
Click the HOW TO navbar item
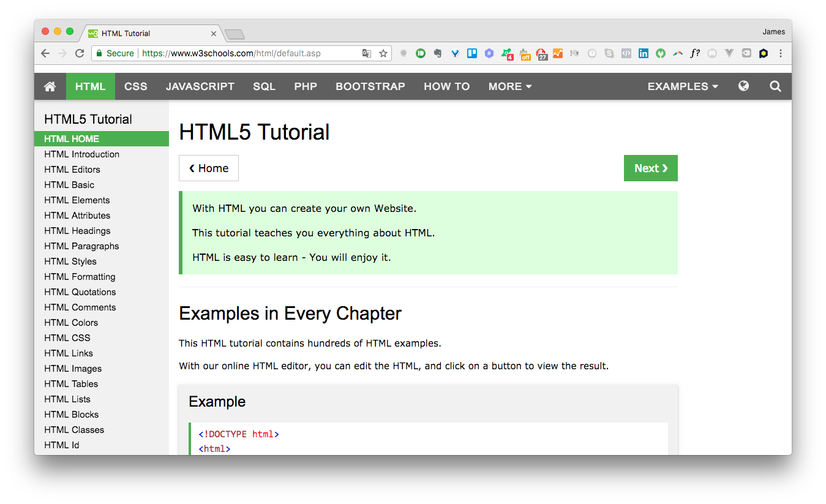coord(447,86)
